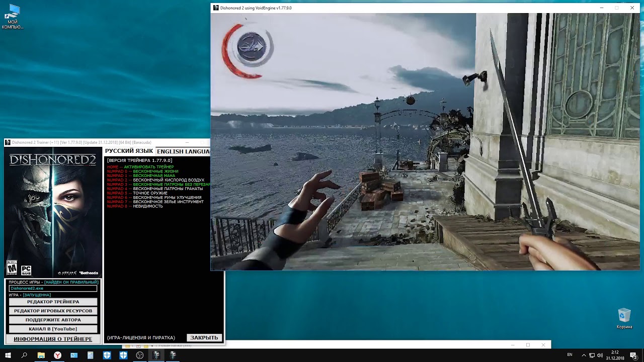Switch to OBS Studio in the taskbar

tap(140, 355)
